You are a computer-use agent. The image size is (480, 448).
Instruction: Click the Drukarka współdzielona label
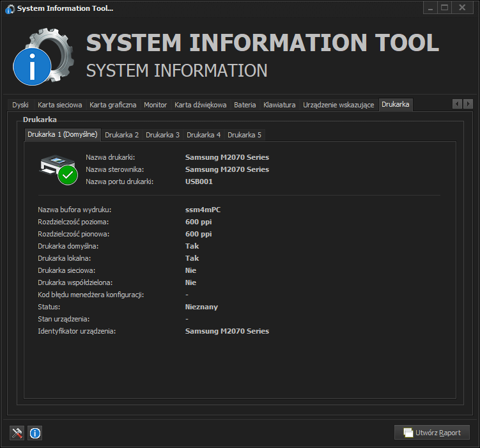click(x=75, y=282)
